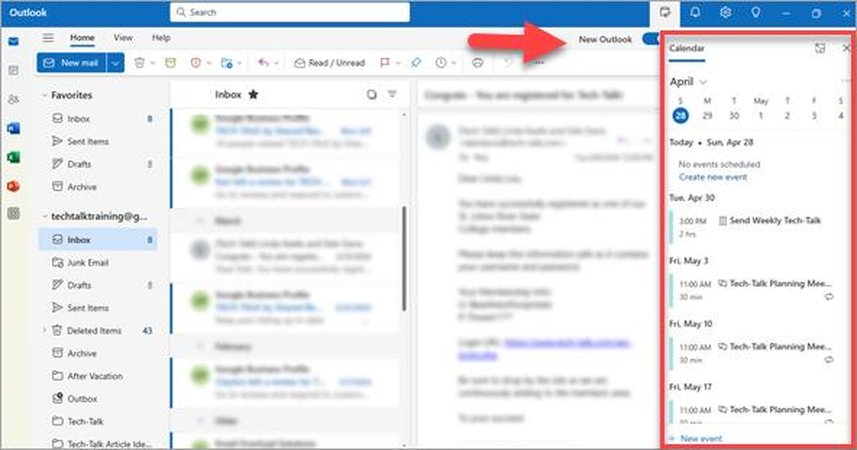Pop out Calendar pane to full view
Screen dimensions: 857x450
tap(820, 48)
